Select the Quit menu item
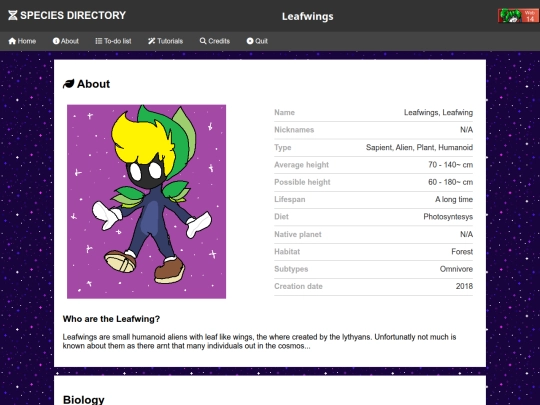 click(257, 41)
